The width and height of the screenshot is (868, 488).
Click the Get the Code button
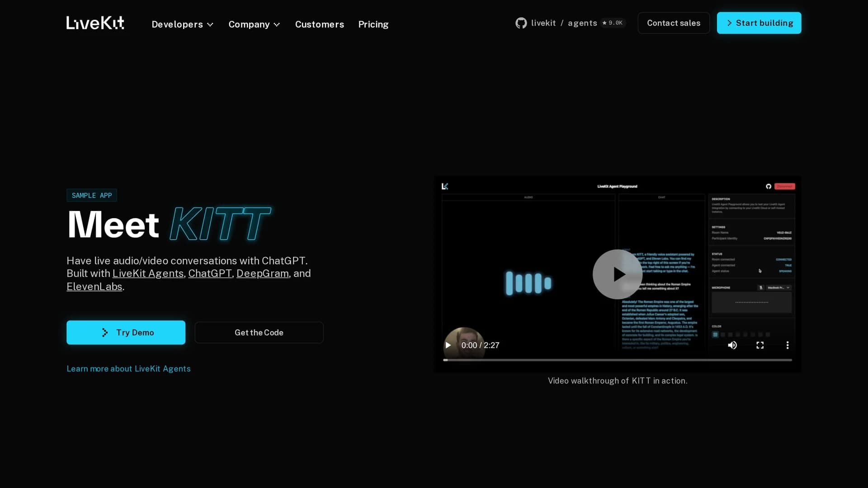pyautogui.click(x=259, y=333)
